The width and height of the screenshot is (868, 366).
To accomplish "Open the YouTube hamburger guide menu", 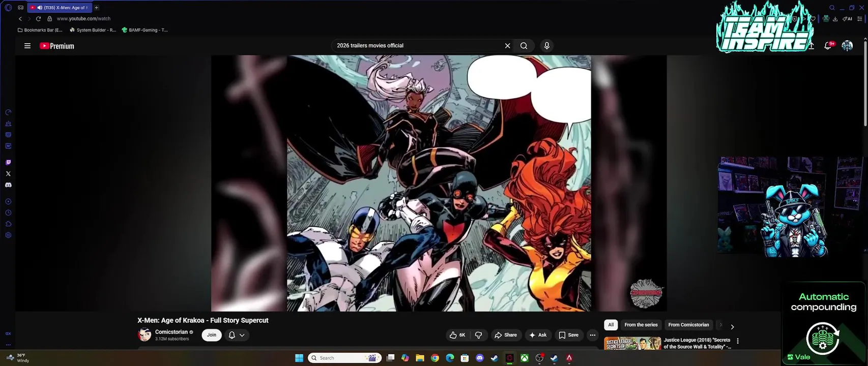I will point(27,46).
